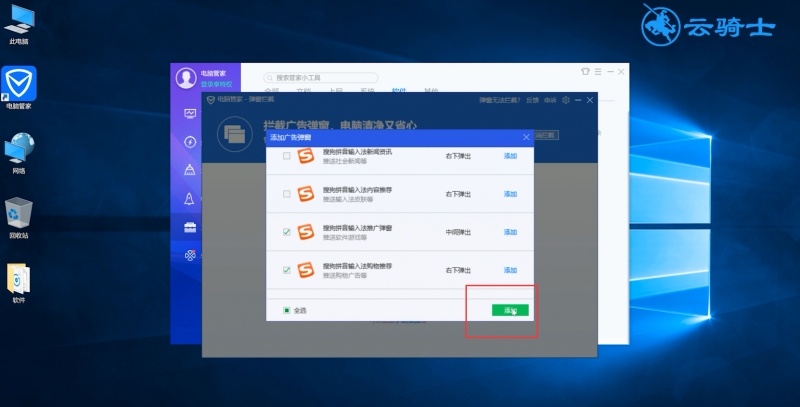Open rocket speed-up icon in sidebar
This screenshot has width=800, height=407.
tap(190, 198)
